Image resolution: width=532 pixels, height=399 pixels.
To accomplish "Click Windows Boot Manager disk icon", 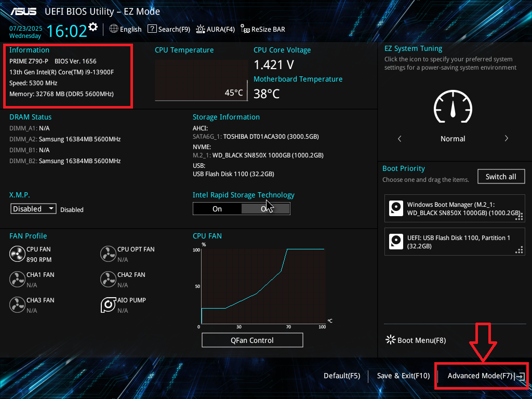I will click(x=396, y=208).
